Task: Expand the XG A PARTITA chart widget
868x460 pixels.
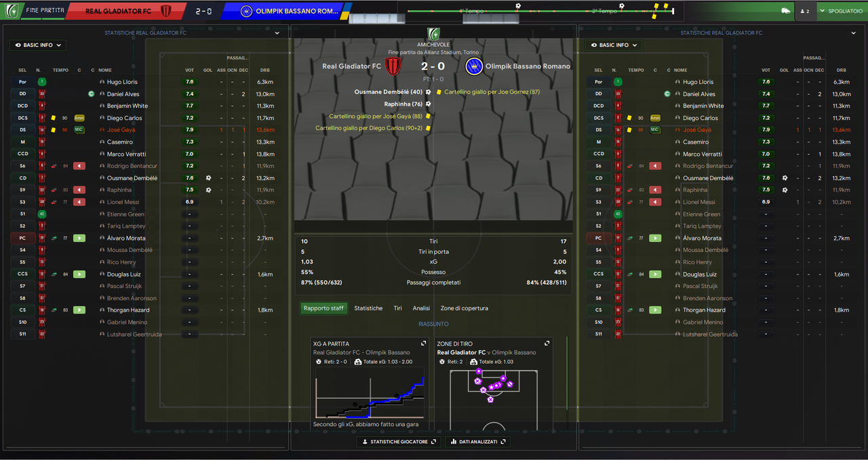Action: click(424, 343)
